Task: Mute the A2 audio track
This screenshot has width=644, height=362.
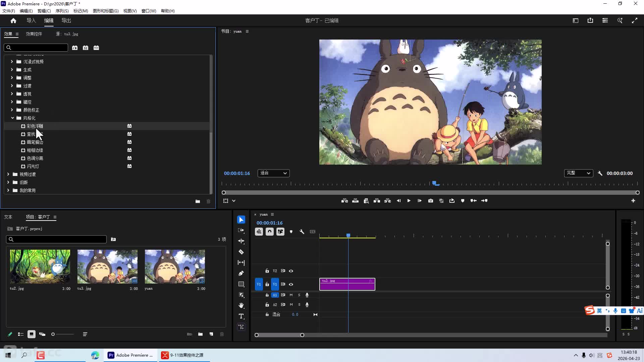Action: click(291, 305)
